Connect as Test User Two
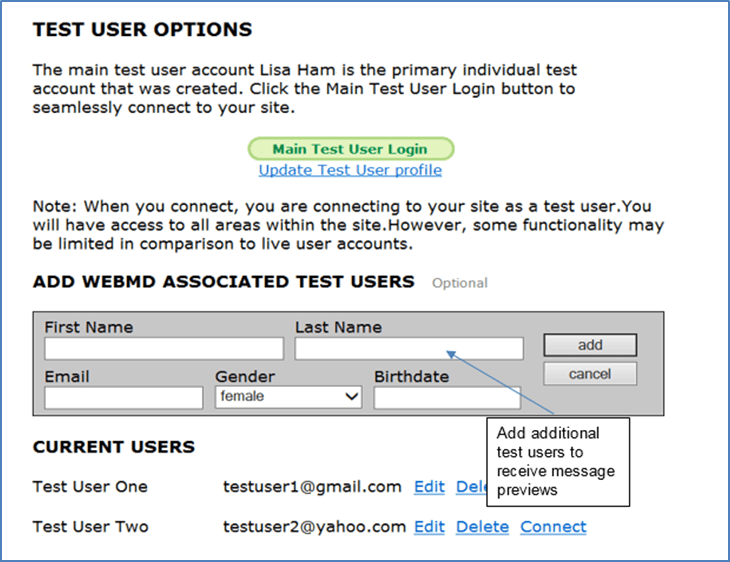 pos(553,527)
